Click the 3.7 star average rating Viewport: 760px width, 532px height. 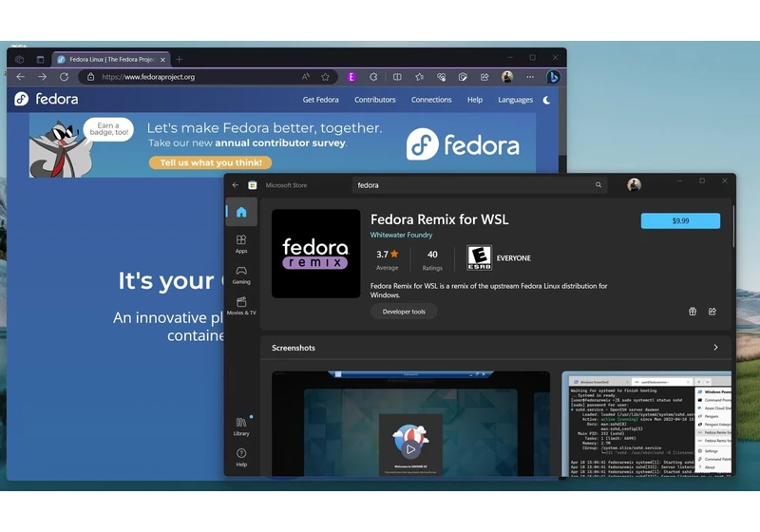[x=387, y=259]
